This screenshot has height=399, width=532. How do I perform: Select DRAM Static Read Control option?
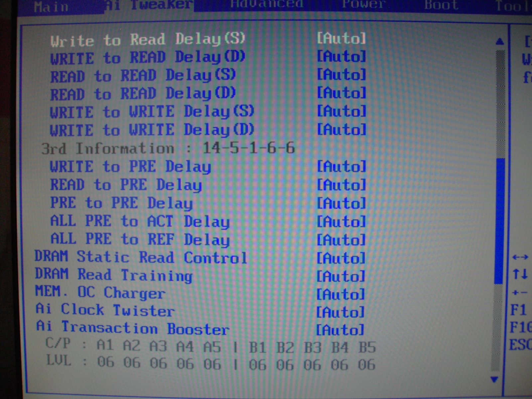point(141,257)
